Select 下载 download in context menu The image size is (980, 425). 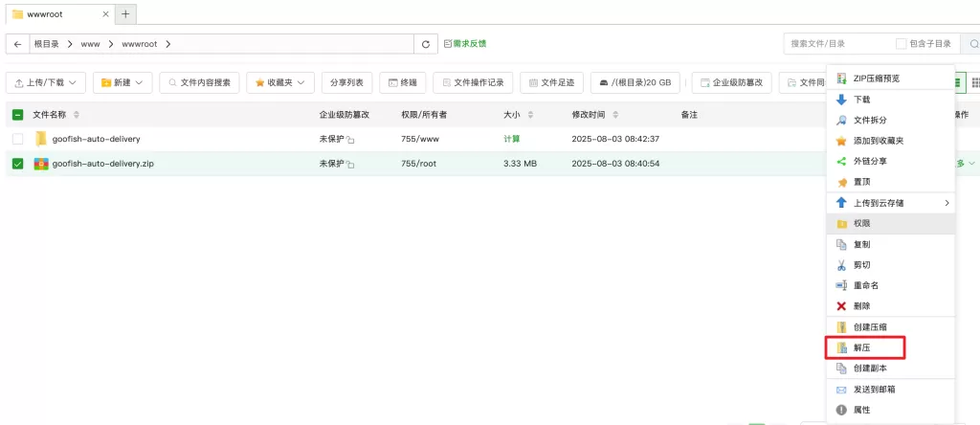(x=861, y=99)
